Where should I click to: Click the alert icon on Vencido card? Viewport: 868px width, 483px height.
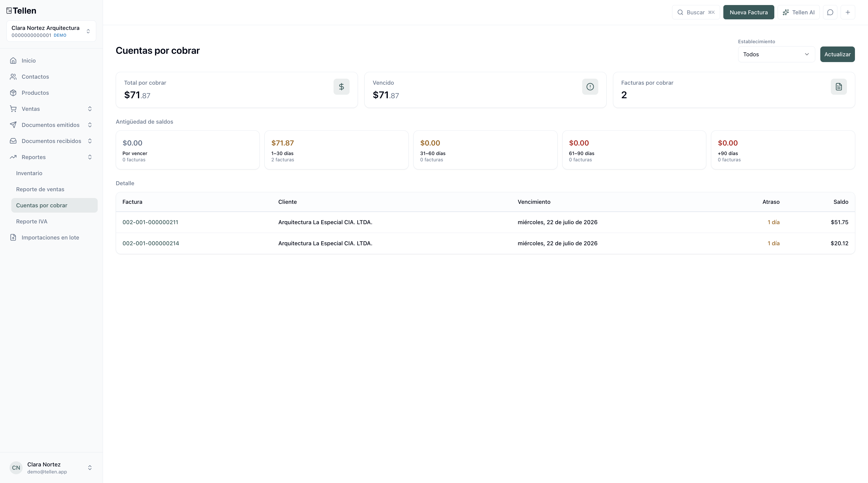590,87
